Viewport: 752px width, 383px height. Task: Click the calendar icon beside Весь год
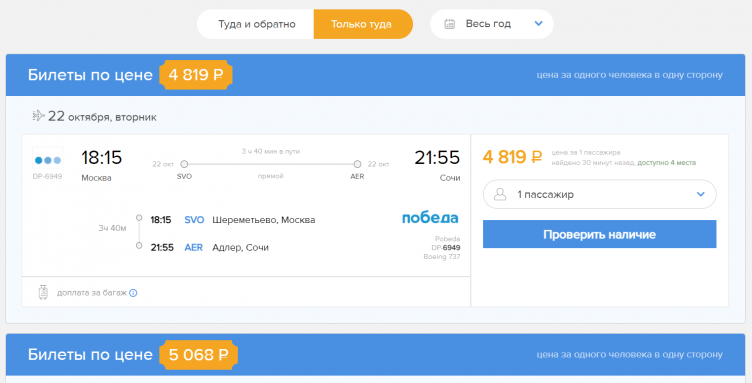point(449,24)
